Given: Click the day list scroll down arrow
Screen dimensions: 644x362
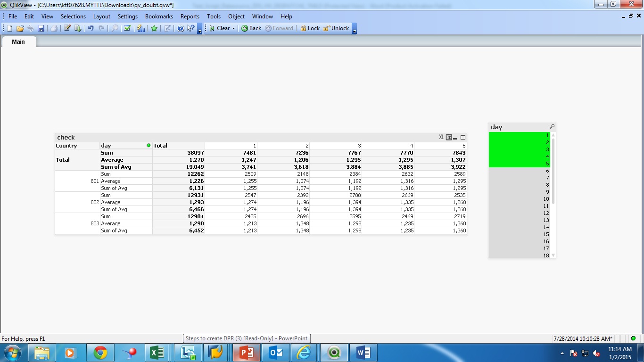Looking at the screenshot, I should point(553,255).
